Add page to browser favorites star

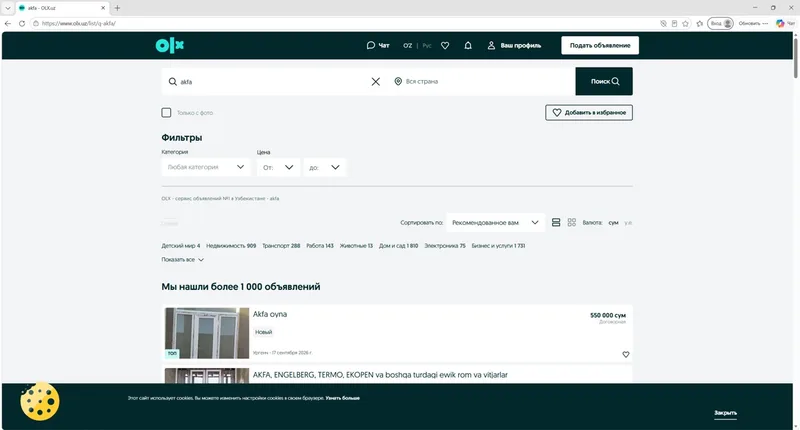click(685, 23)
